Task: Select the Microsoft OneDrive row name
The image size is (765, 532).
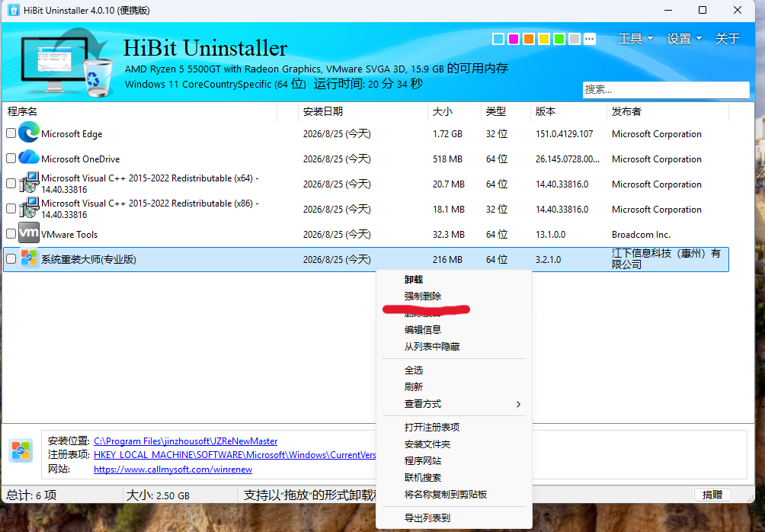Action: point(81,159)
